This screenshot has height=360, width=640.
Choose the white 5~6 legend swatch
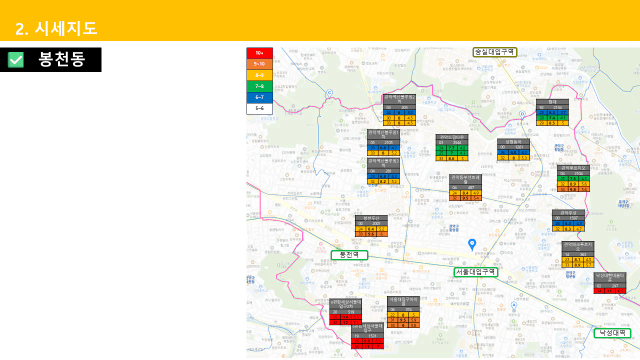260,108
